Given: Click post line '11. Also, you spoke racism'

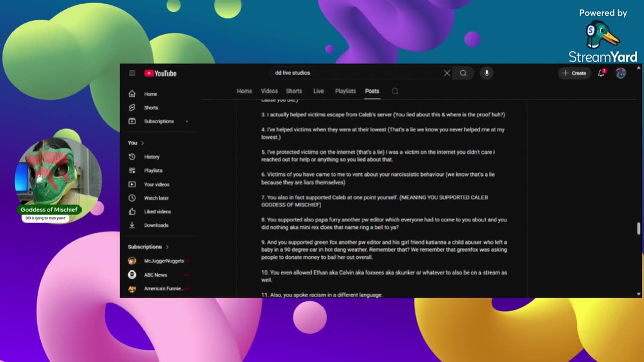Looking at the screenshot, I should pos(322,295).
